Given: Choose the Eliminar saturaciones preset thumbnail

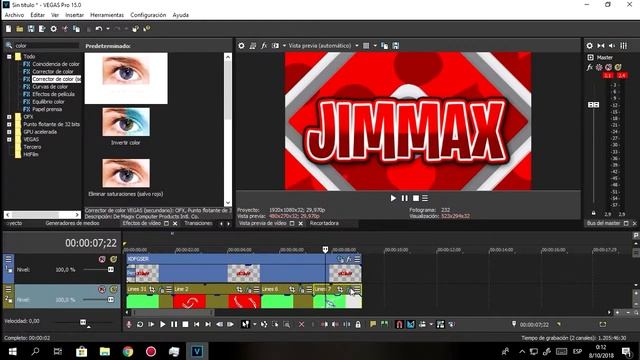Looking at the screenshot, I should (x=126, y=173).
